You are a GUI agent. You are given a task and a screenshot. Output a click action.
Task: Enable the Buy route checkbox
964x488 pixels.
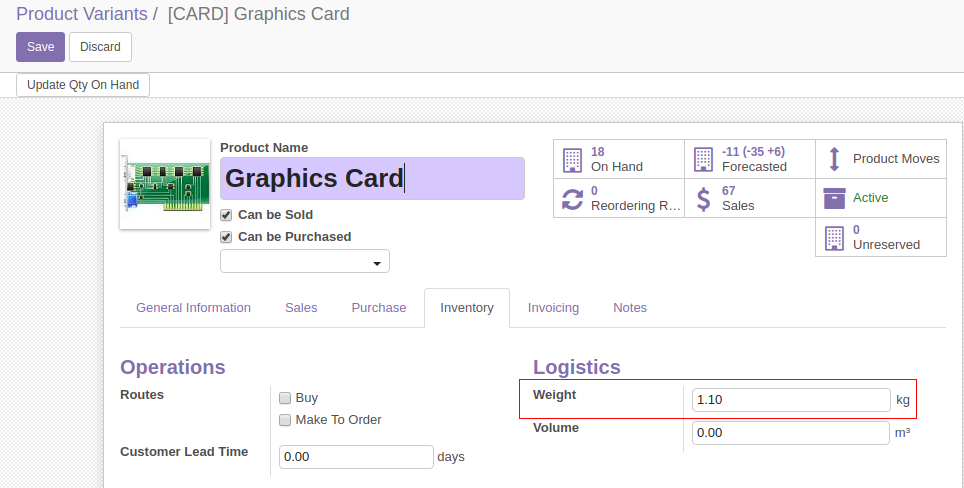[x=285, y=398]
